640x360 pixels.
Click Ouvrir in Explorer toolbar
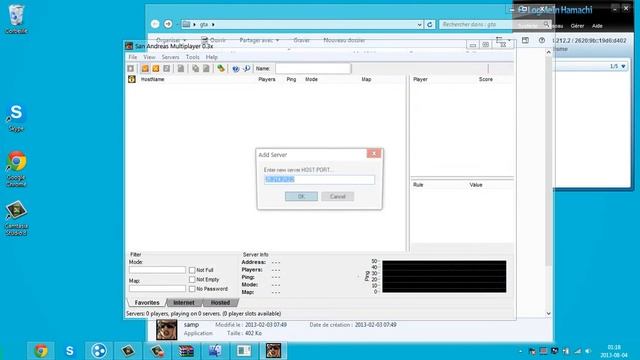(x=213, y=40)
